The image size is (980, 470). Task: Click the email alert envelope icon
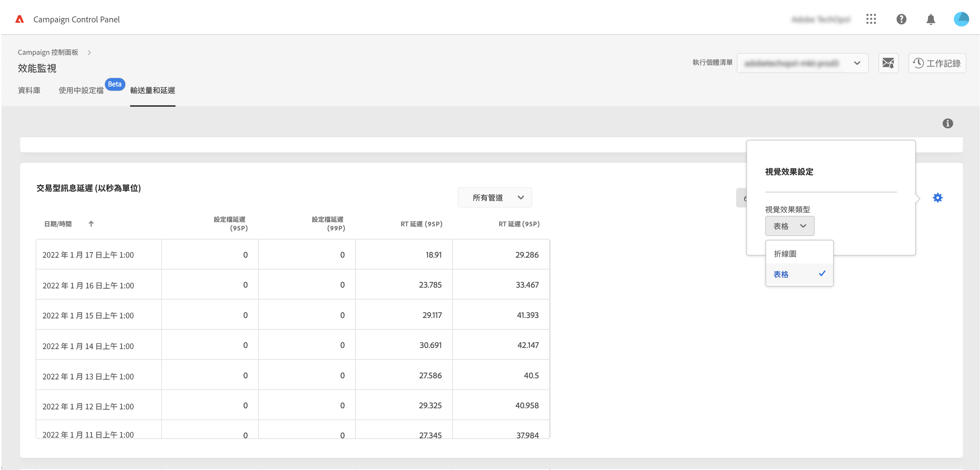(888, 63)
